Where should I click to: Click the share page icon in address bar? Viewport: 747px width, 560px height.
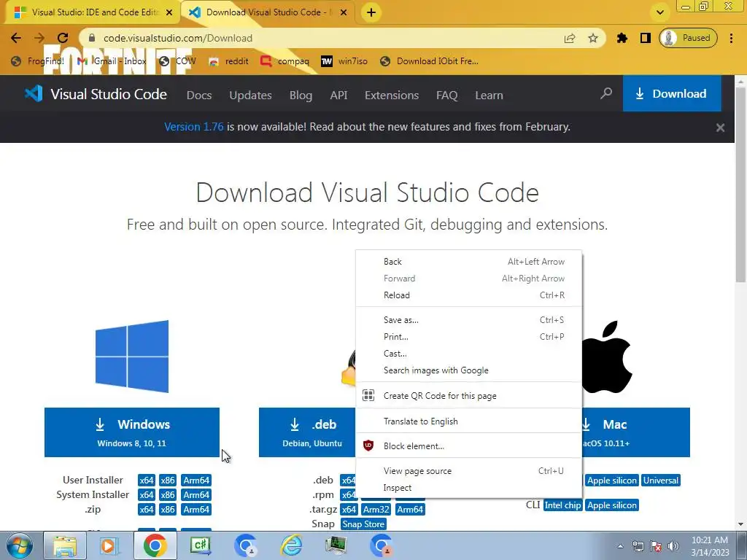tap(570, 38)
